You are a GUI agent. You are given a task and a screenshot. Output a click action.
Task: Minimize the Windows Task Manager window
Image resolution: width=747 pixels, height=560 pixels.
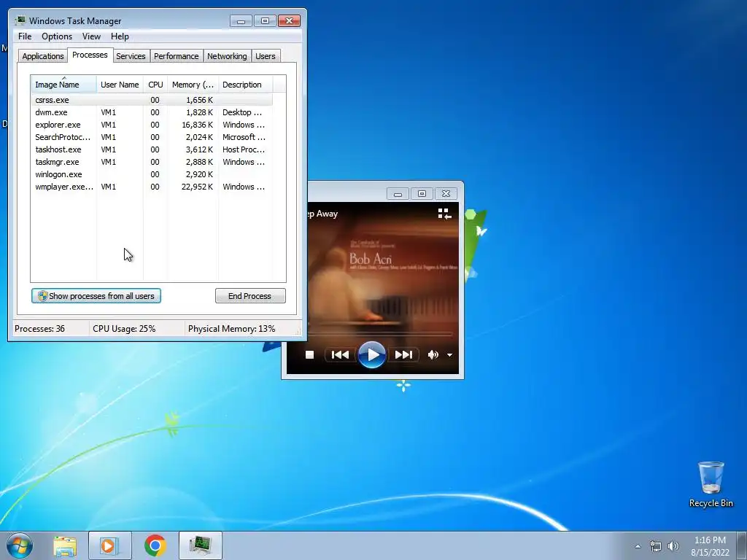click(x=241, y=21)
